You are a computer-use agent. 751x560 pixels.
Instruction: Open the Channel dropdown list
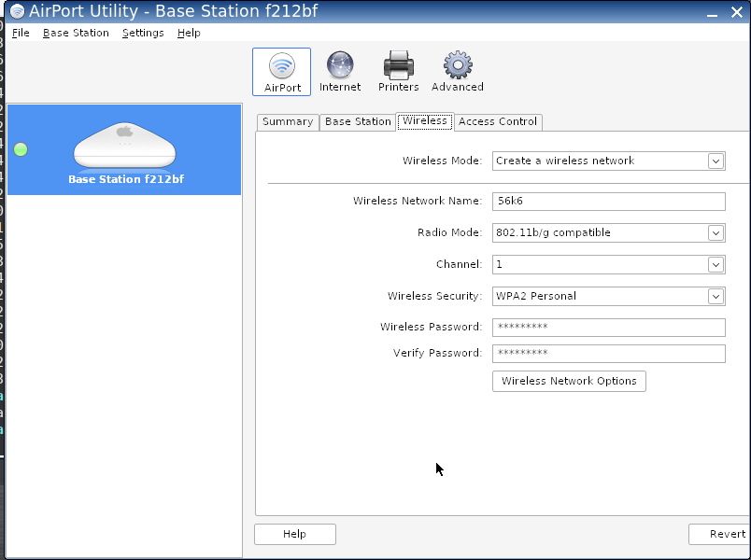716,264
